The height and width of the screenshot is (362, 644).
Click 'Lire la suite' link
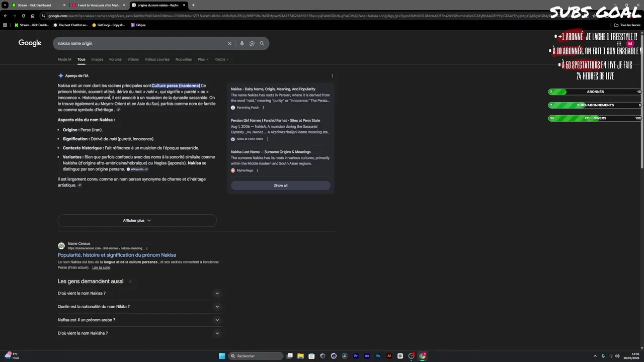tap(101, 267)
